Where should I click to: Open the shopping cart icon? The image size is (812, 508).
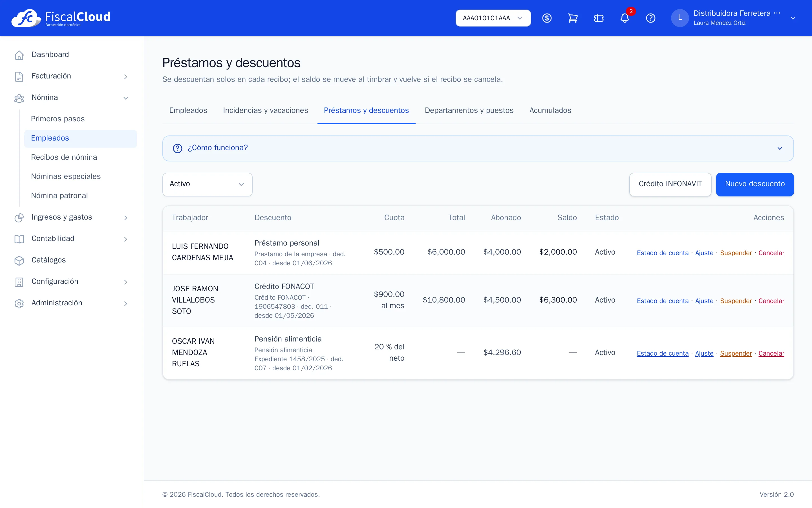(573, 18)
